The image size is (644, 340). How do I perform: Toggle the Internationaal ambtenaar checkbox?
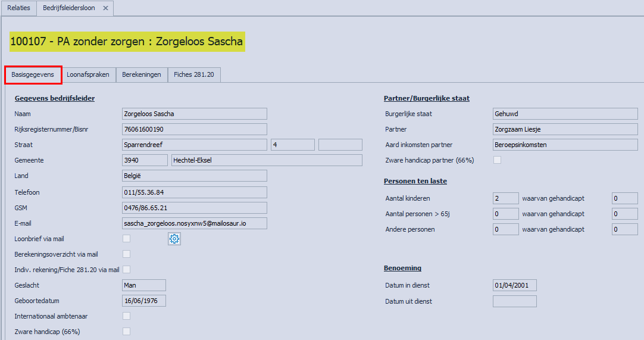(126, 316)
